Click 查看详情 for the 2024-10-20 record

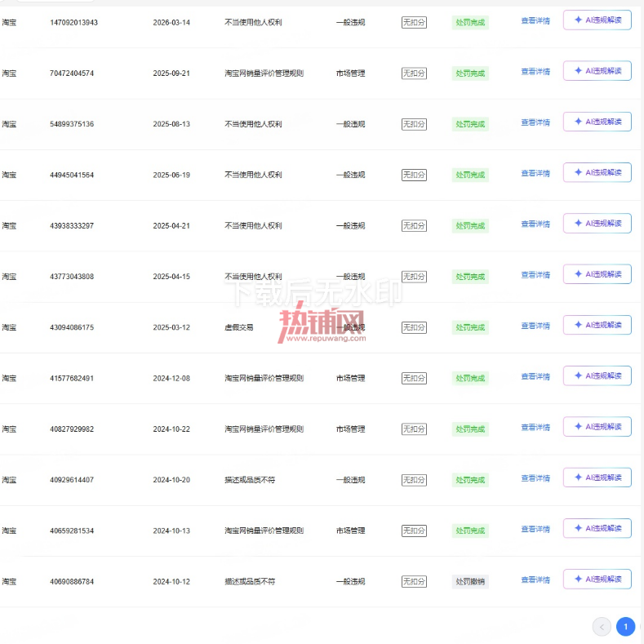click(535, 478)
